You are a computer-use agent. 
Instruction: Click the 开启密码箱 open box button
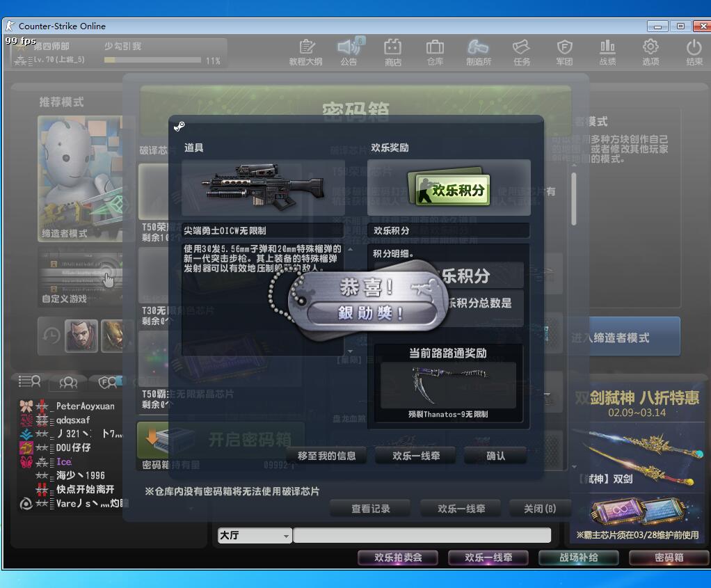(x=221, y=440)
